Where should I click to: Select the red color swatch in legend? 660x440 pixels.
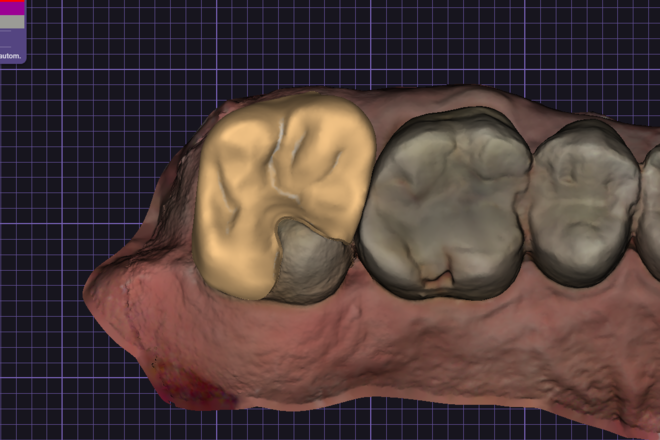12,1
